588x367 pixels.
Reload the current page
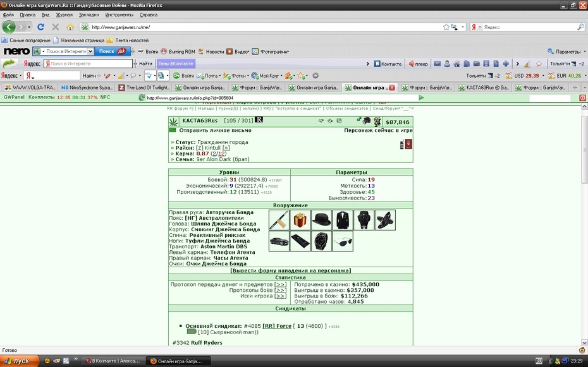pos(41,27)
